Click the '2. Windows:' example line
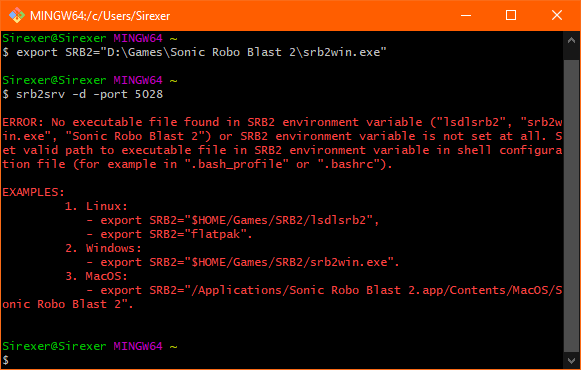The height and width of the screenshot is (370, 581). click(x=103, y=248)
